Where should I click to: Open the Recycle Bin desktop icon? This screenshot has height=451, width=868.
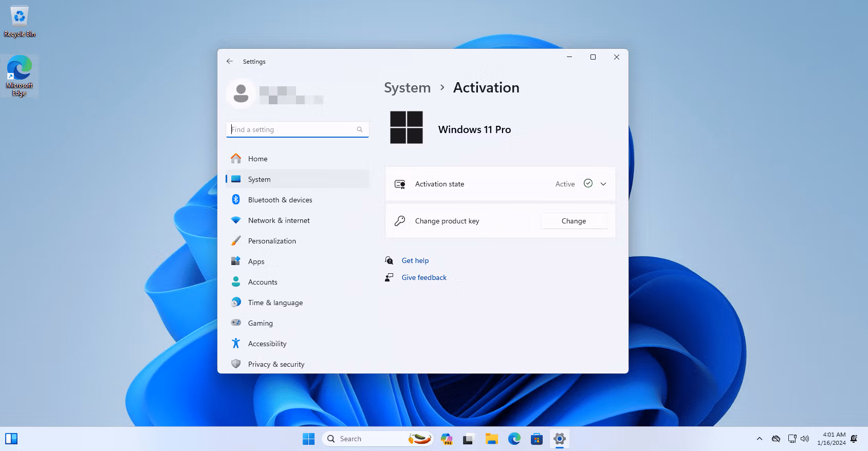pos(20,22)
